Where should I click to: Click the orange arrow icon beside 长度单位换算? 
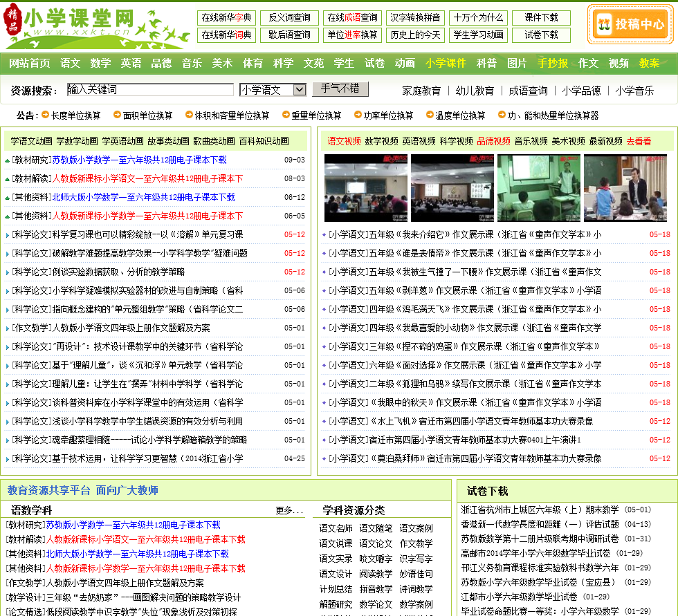45,115
